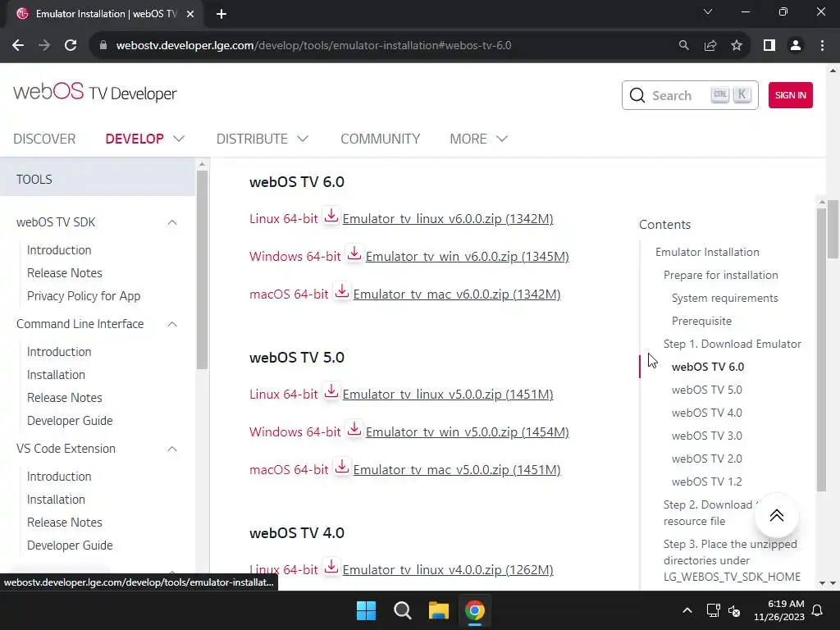
Task: Jump to System requirements in Contents
Action: point(725,298)
